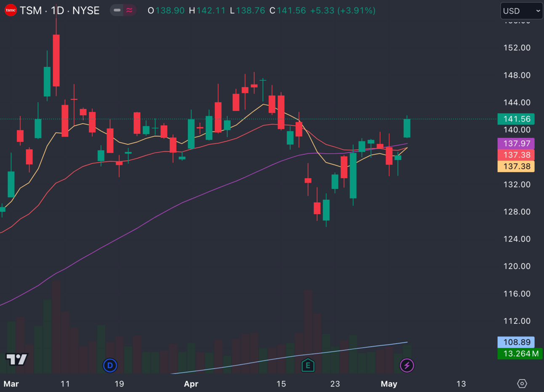Click the 124.00 price axis tick
The width and height of the screenshot is (544, 392).
coord(517,239)
